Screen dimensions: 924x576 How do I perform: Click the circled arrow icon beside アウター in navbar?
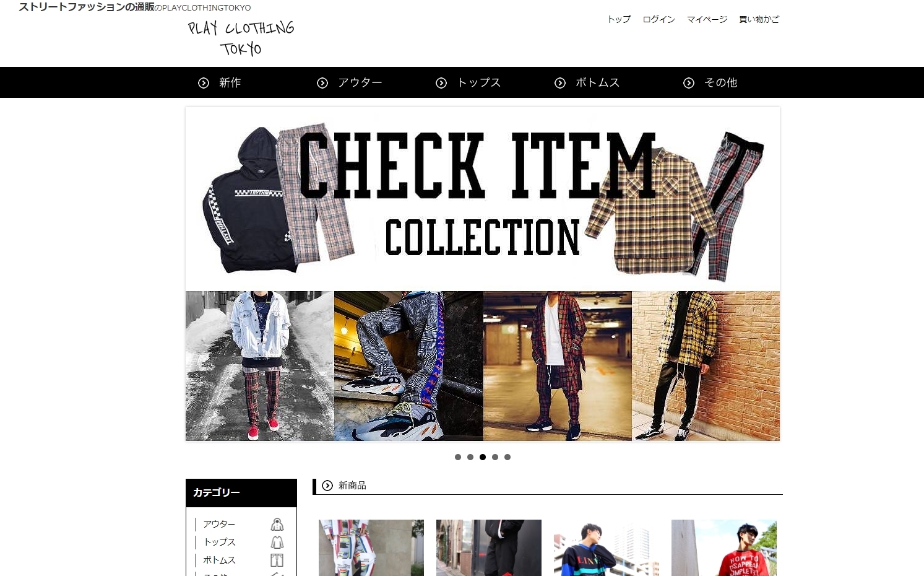coord(322,83)
